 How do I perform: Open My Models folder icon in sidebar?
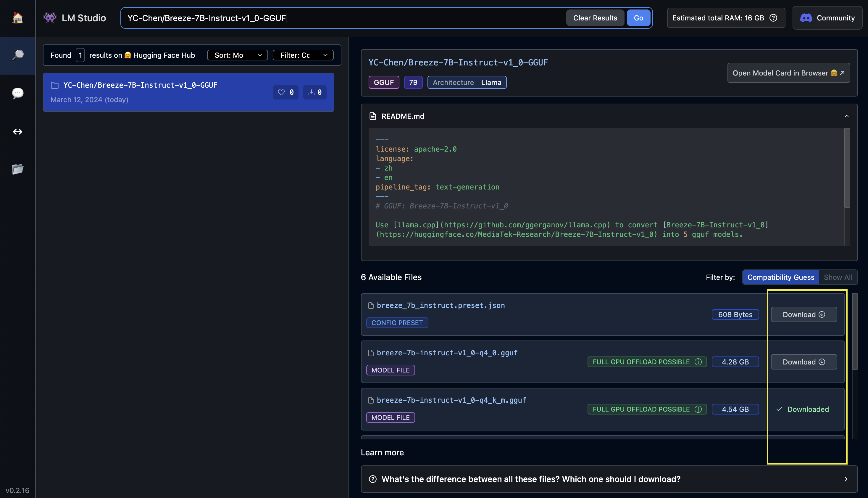(x=17, y=169)
